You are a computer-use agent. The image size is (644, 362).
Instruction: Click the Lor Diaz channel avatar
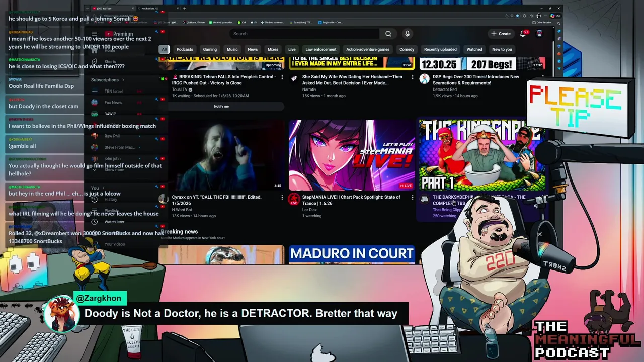[294, 199]
